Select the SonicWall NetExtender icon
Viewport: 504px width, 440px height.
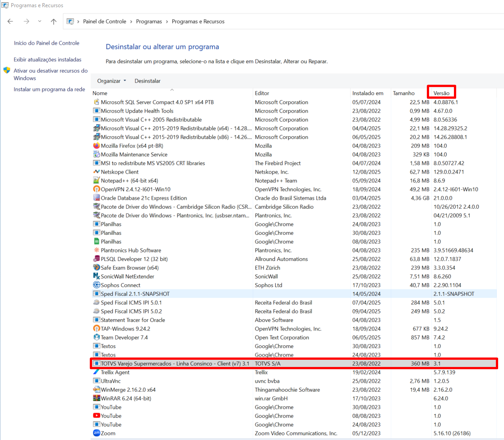point(97,276)
